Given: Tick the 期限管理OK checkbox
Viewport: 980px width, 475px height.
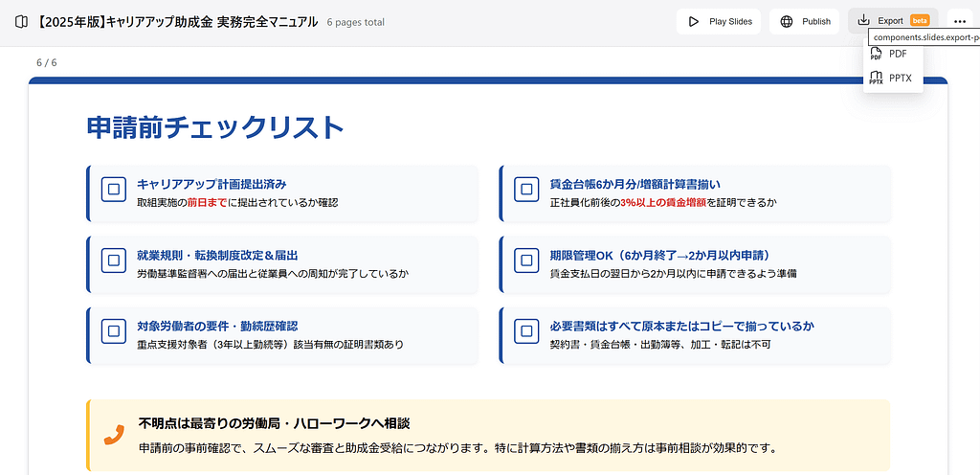Looking at the screenshot, I should tap(526, 260).
